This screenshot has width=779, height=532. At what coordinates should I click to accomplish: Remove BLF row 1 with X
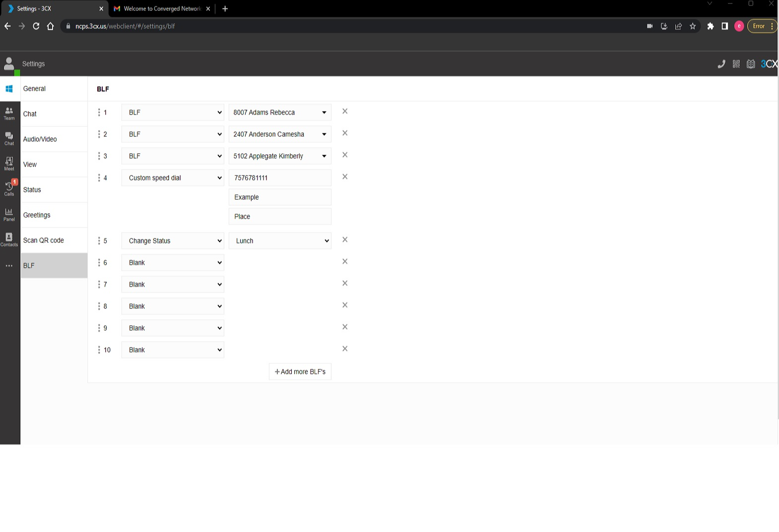click(x=345, y=112)
